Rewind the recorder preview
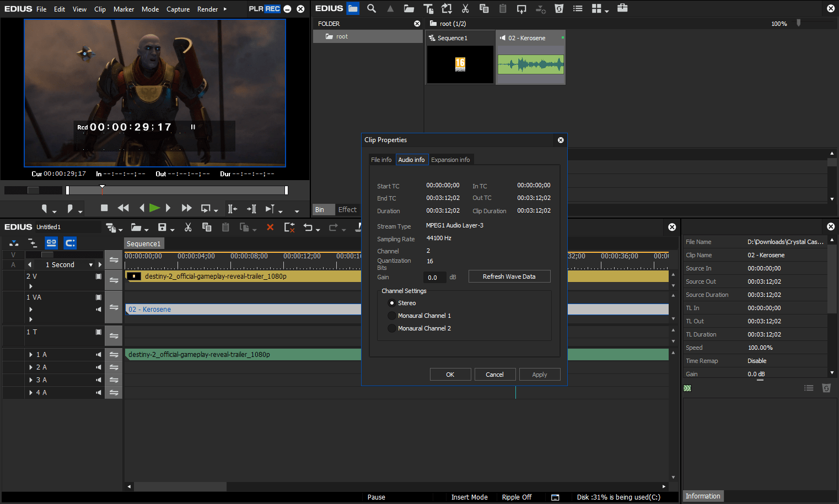Image resolution: width=839 pixels, height=504 pixels. [123, 208]
